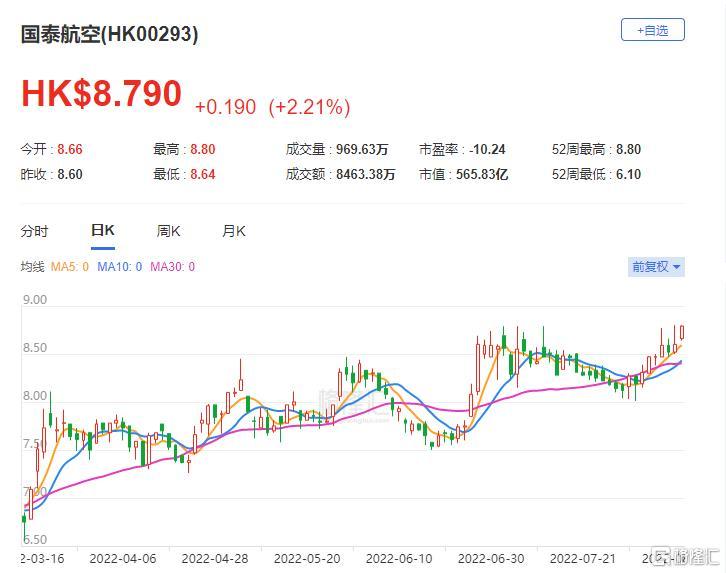Click the 最高 value 8.80
This screenshot has width=726, height=573.
pyautogui.click(x=203, y=149)
